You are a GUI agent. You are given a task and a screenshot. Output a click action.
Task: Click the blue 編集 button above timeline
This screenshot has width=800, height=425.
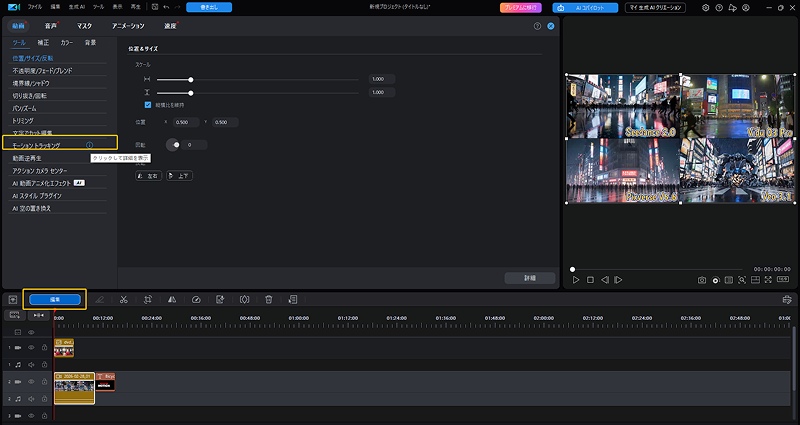[x=55, y=299]
